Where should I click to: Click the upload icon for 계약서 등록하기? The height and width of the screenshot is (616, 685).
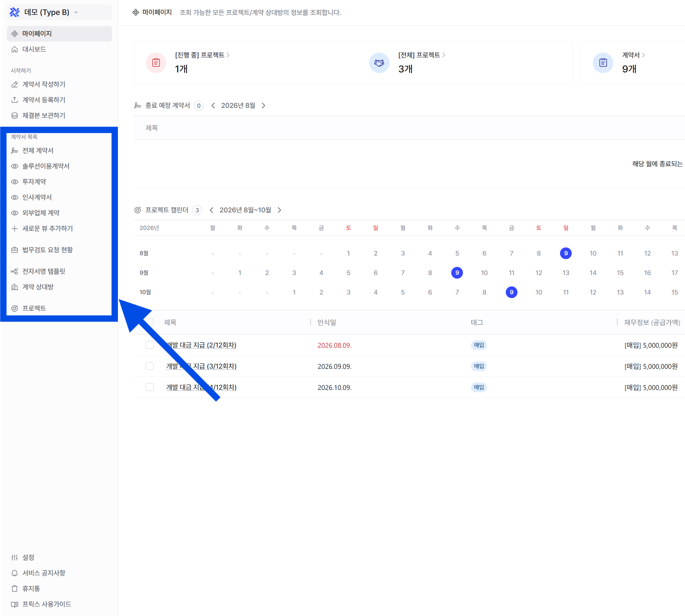[x=15, y=100]
